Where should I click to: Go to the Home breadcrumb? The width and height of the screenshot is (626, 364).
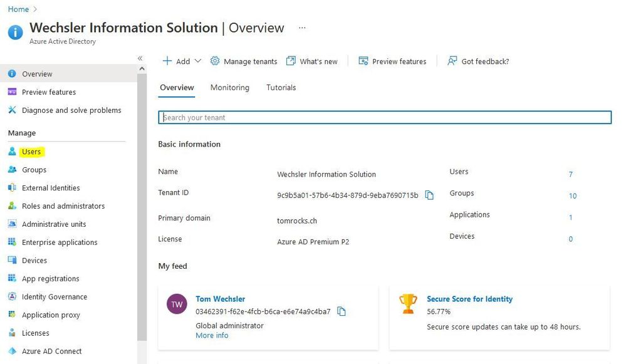tap(18, 9)
